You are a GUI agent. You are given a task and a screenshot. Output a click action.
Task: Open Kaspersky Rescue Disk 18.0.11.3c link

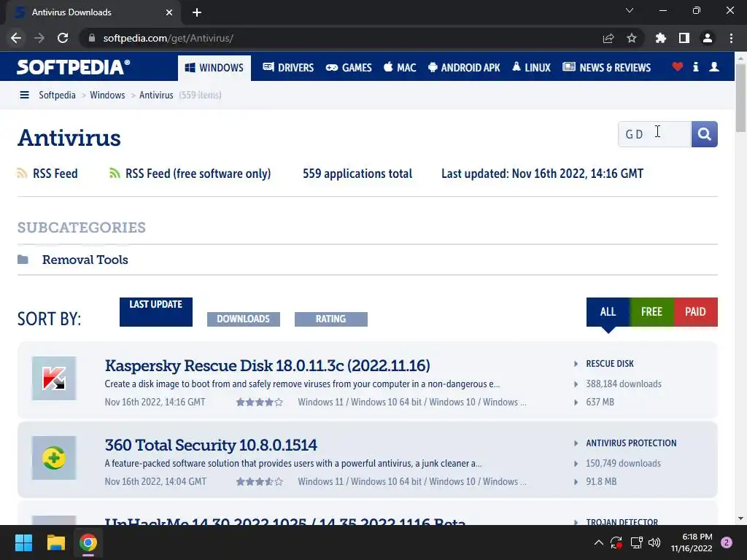coord(267,366)
